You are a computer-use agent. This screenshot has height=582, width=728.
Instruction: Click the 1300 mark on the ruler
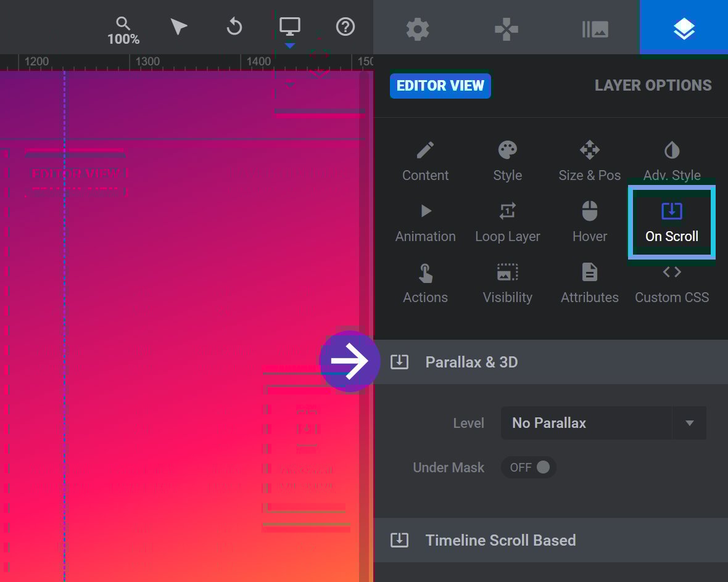[147, 61]
